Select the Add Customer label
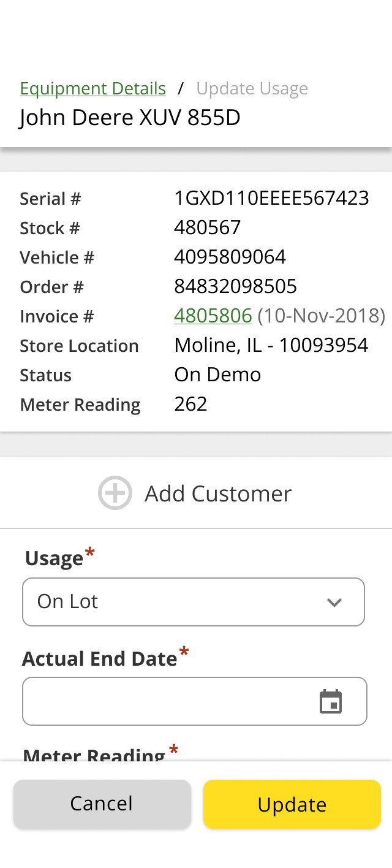 [218, 493]
